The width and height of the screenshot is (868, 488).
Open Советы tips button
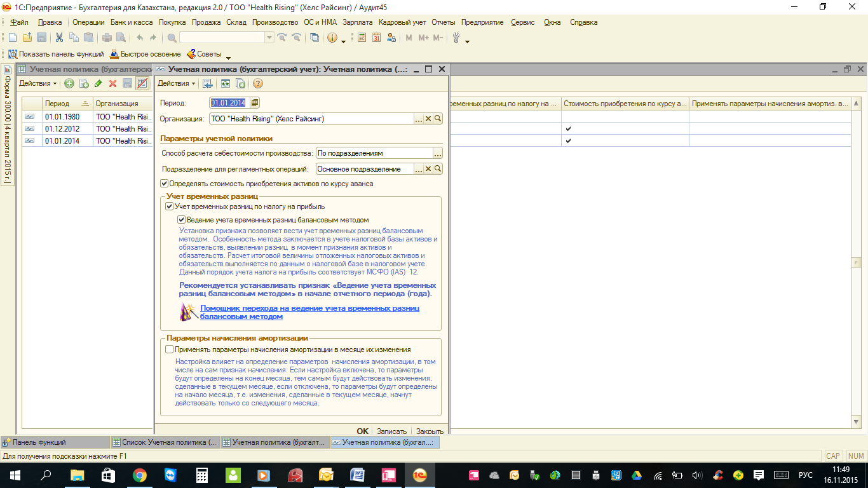(x=203, y=55)
